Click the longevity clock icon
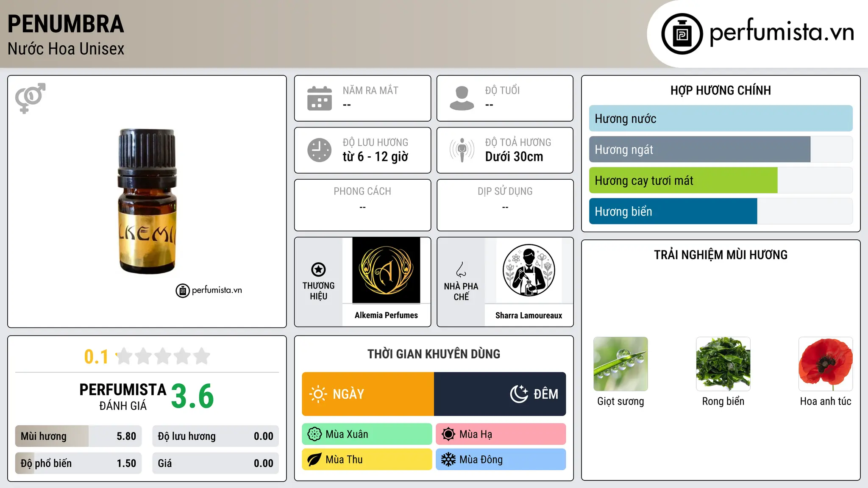This screenshot has width=868, height=488. 320,150
